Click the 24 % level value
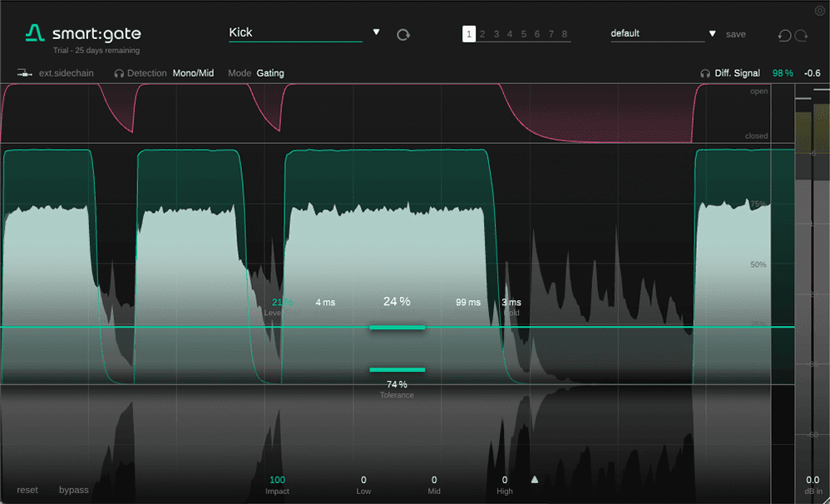 coord(397,301)
